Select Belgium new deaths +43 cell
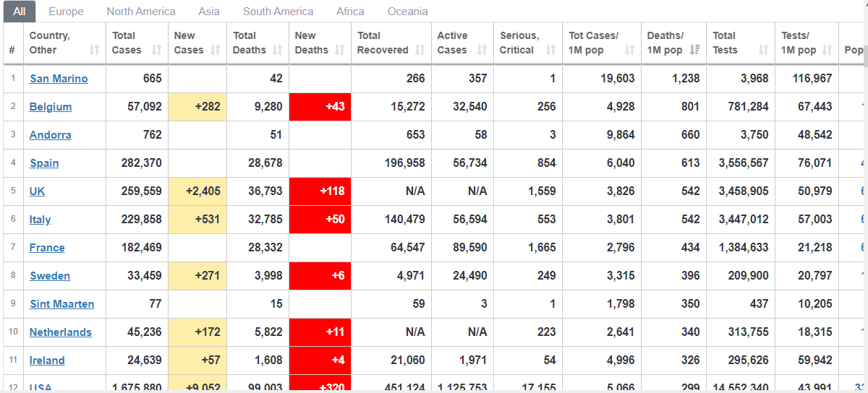868x393 pixels. point(320,107)
